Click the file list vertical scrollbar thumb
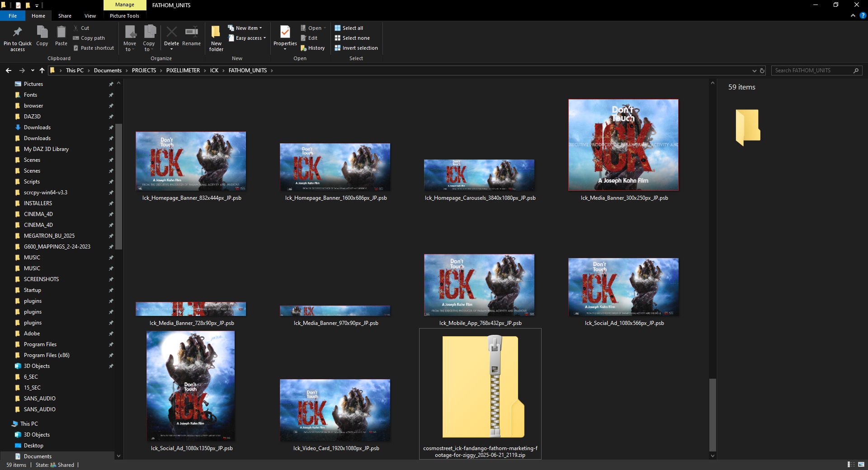This screenshot has height=470, width=868. pyautogui.click(x=712, y=415)
